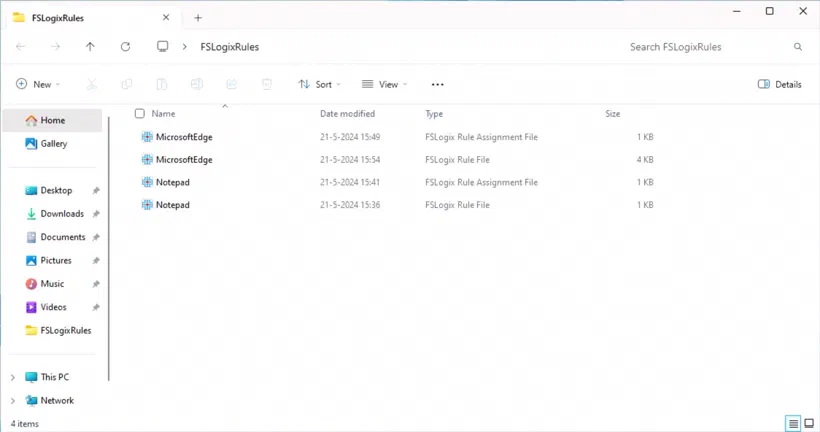Select date 21-5-2024 15:41
Screen dimensions: 820x432
[x=350, y=182]
